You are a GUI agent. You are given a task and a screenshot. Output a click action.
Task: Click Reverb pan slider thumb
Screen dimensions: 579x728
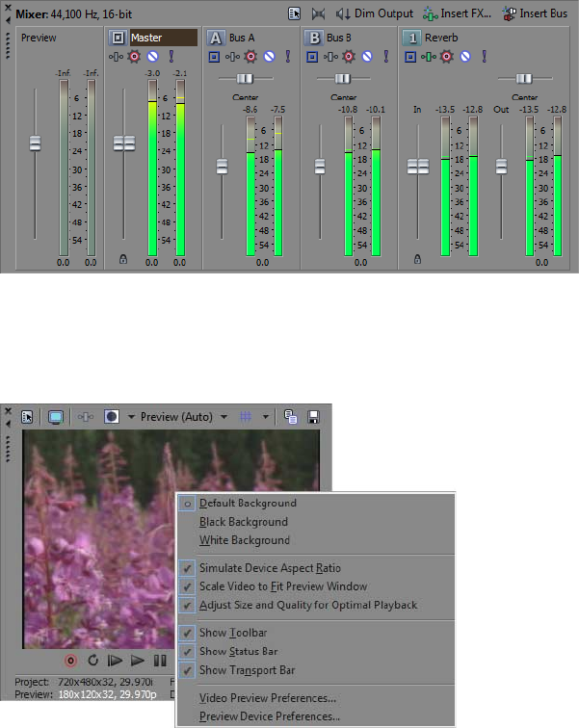tap(524, 78)
